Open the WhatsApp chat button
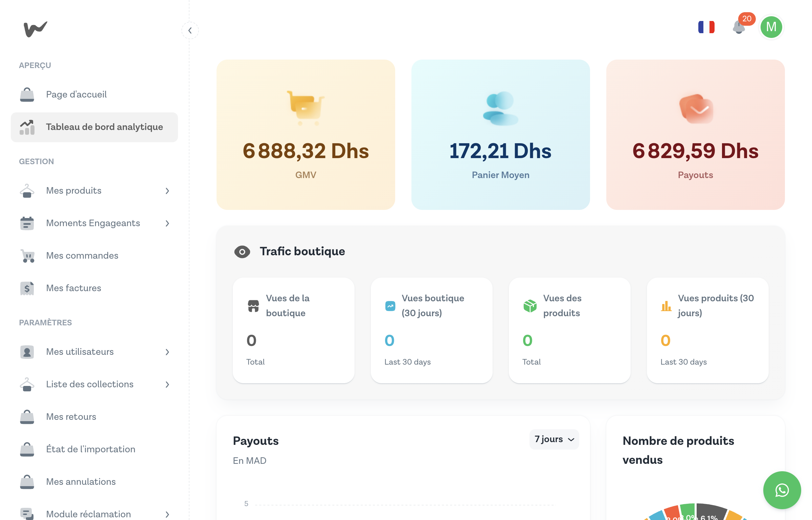Screen dimensions: 812x520 tap(782, 490)
